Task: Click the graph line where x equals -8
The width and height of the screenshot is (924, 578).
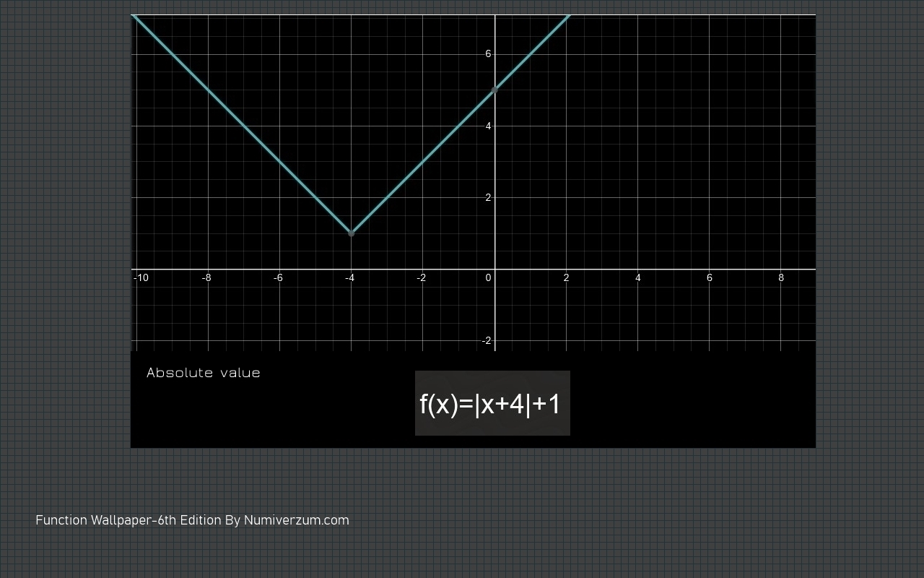Action: [x=209, y=90]
